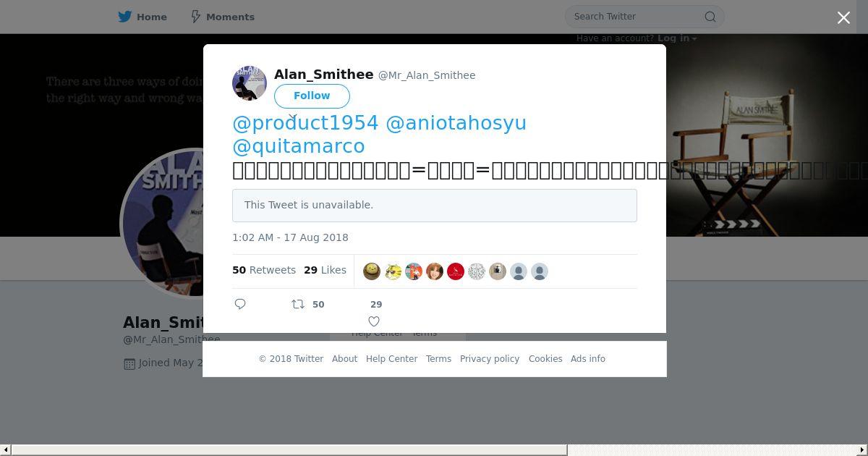The height and width of the screenshot is (456, 868).
Task: Click the search magnifier icon
Action: point(710,17)
